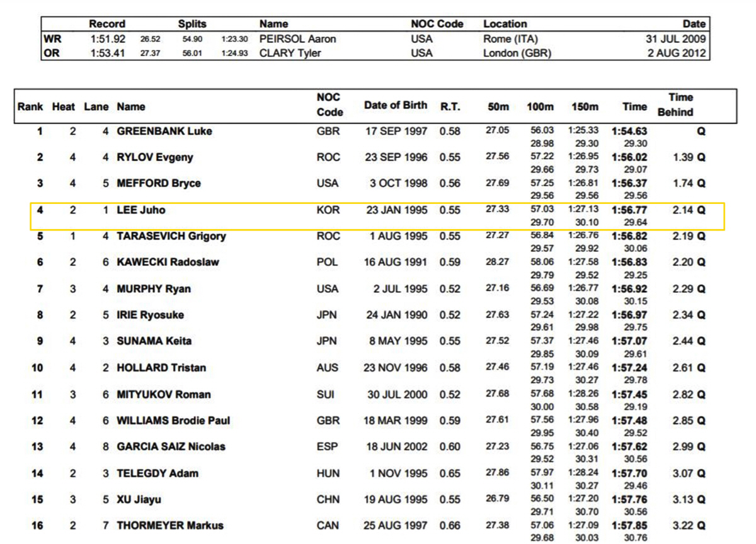Select the name XU Jiayu
Screen dimensions: 756x544
tap(139, 500)
